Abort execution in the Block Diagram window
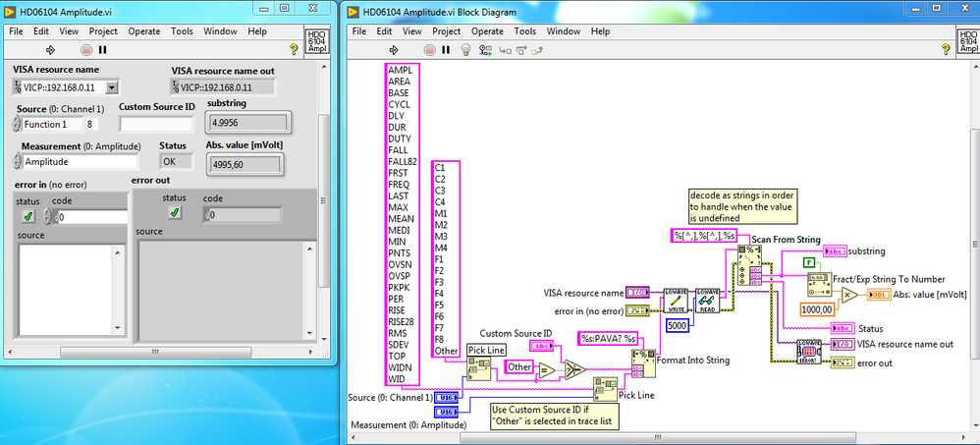 click(x=429, y=50)
